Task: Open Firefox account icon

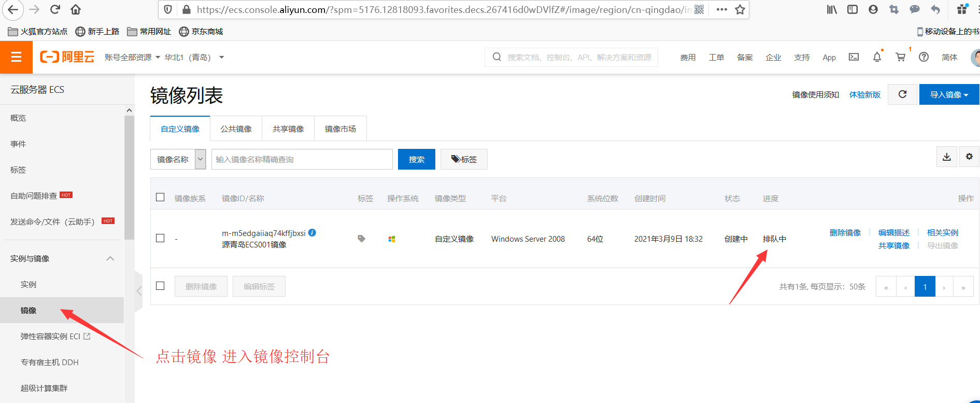Action: point(873,9)
